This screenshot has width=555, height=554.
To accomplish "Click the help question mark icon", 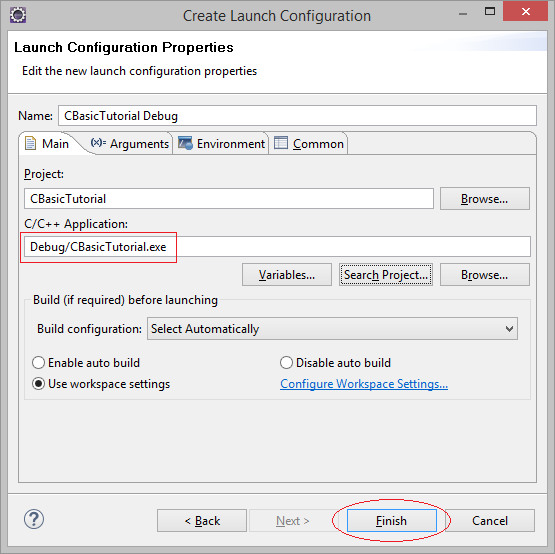I will (x=34, y=519).
